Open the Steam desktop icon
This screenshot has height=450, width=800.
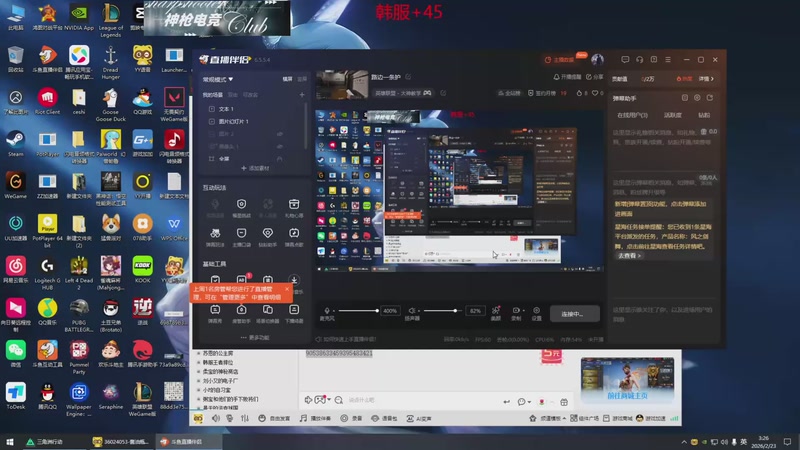point(15,143)
